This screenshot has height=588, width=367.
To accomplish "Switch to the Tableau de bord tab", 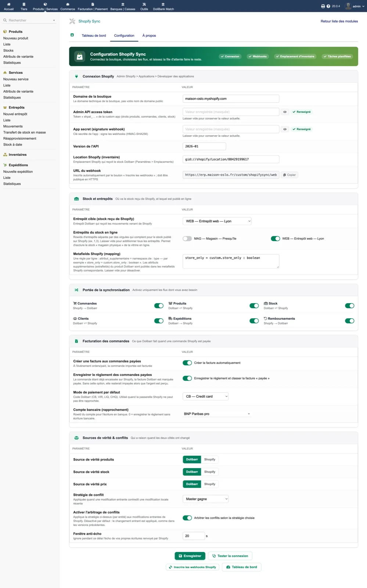I will coord(94,36).
